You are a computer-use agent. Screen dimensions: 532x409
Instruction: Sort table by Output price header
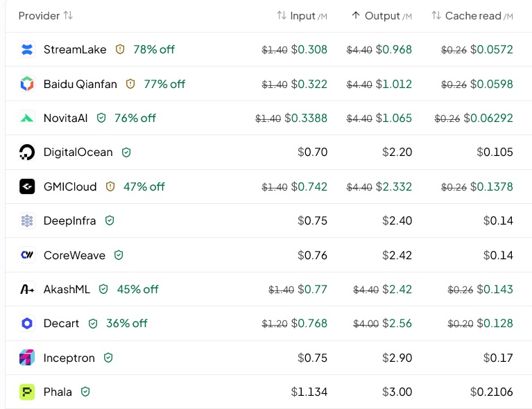point(381,16)
